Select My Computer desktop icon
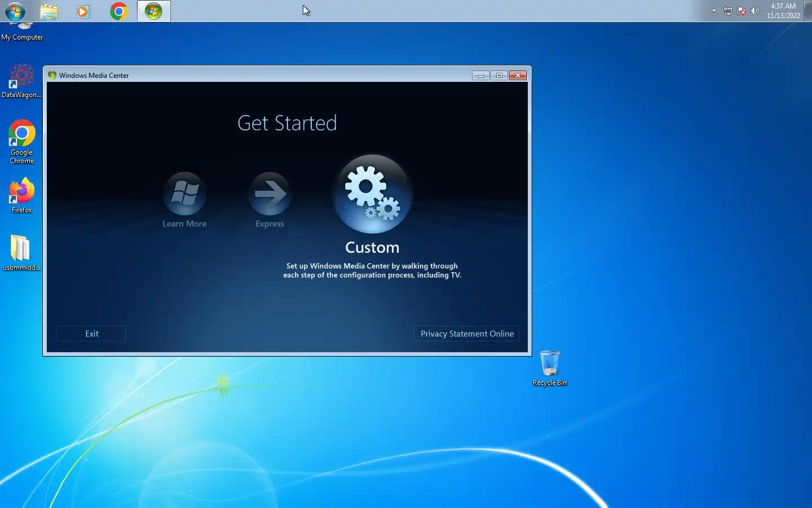Viewport: 812px width, 508px height. coord(22,32)
